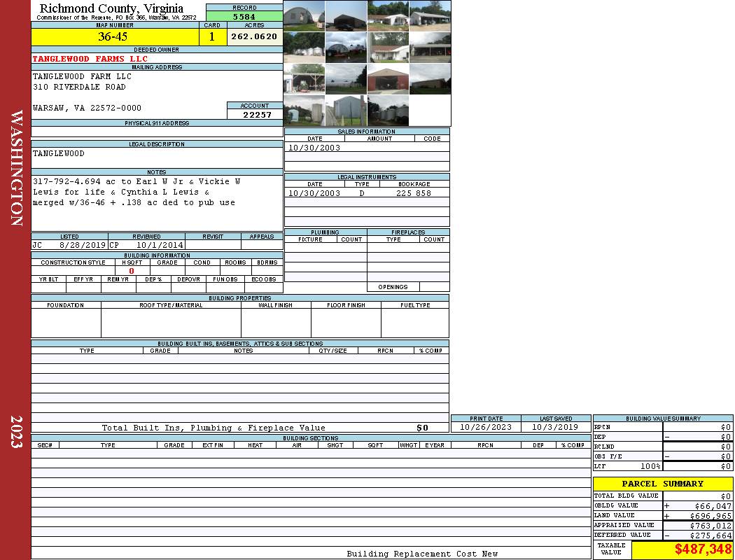Image resolution: width=735 pixels, height=560 pixels.
Task: Click the empty Physical 911 Address field
Action: pos(157,132)
